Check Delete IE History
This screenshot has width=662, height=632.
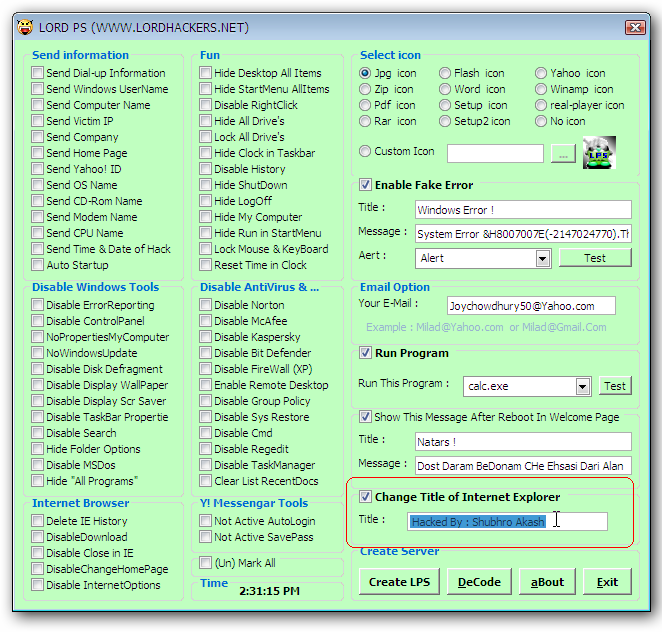[37, 521]
